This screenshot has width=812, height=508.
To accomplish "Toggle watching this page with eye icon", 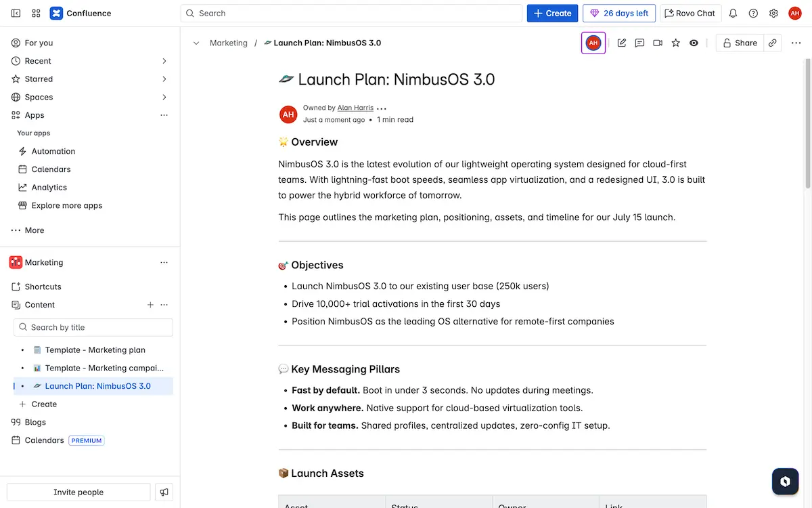I will pyautogui.click(x=694, y=43).
